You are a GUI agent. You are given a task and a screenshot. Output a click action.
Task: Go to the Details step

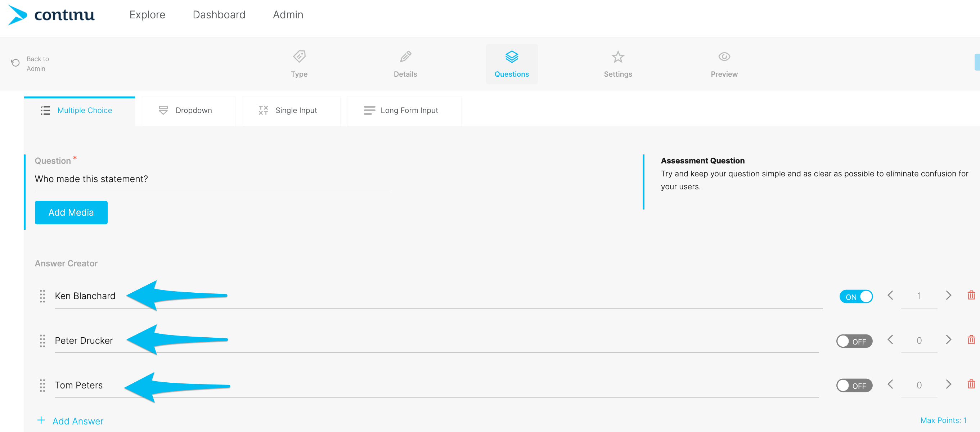click(405, 64)
